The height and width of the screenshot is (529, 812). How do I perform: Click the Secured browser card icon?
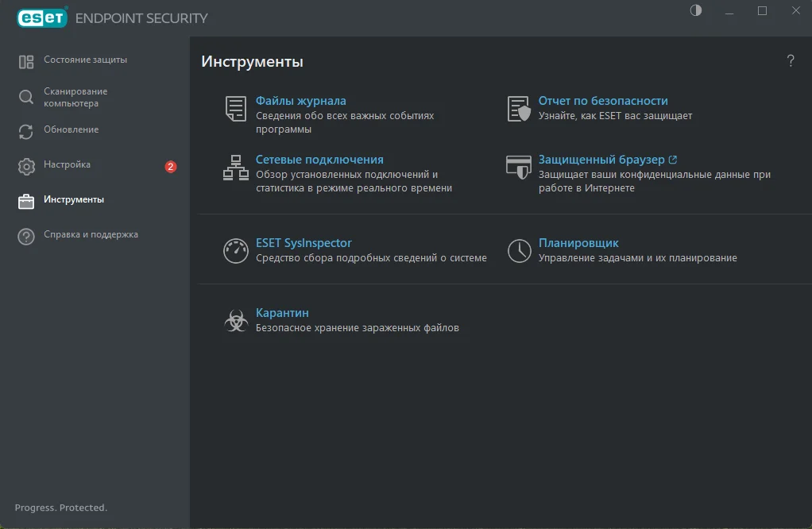click(x=519, y=167)
